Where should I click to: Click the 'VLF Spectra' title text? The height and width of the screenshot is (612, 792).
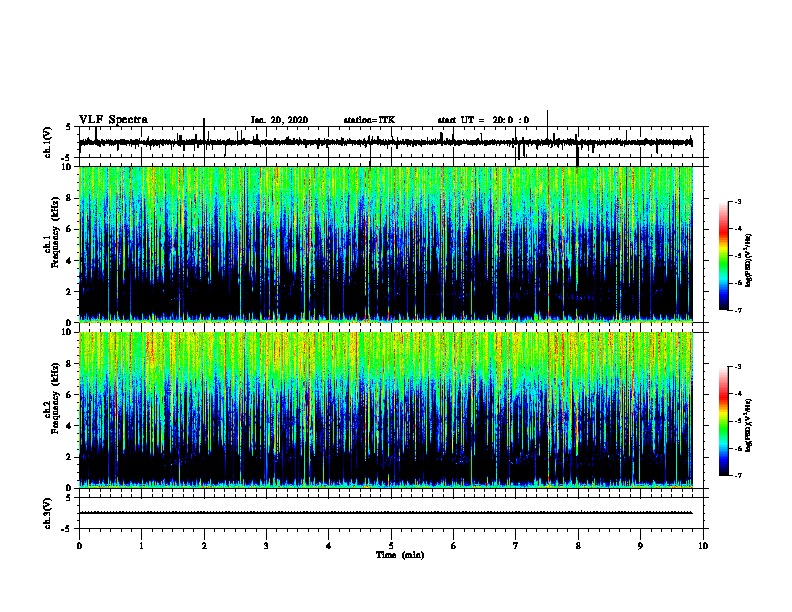coord(113,119)
